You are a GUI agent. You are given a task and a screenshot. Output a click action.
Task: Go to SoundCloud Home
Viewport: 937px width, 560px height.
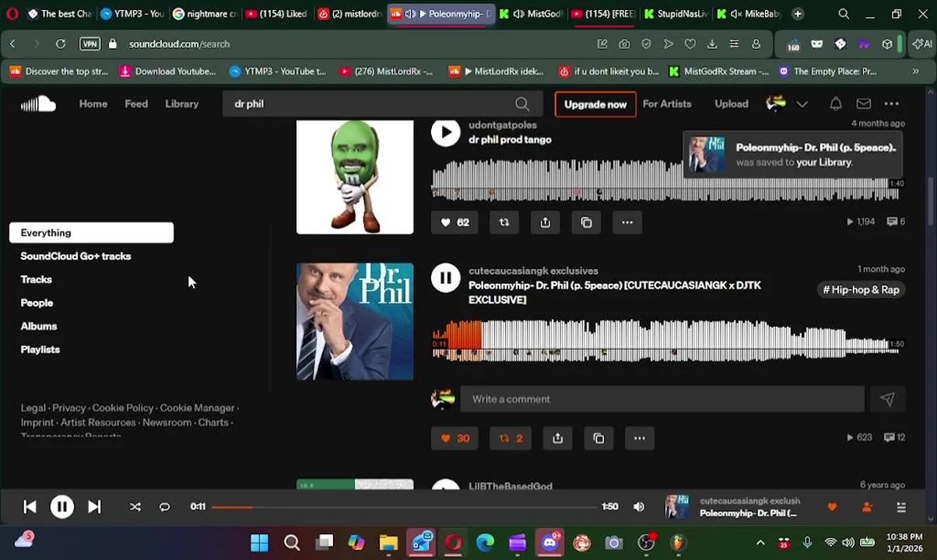(x=93, y=103)
